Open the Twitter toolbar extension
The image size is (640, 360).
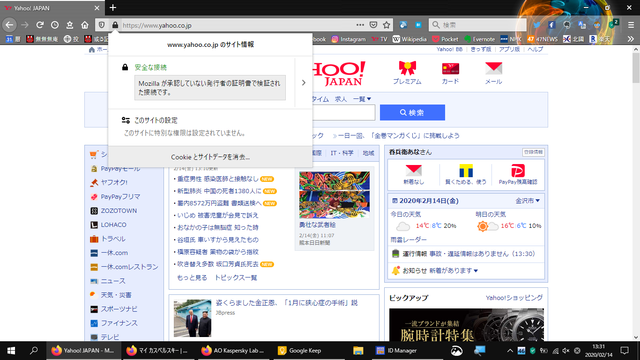point(537,25)
